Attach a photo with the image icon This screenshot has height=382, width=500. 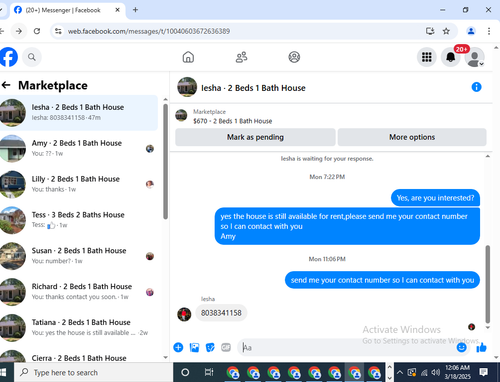tap(194, 347)
